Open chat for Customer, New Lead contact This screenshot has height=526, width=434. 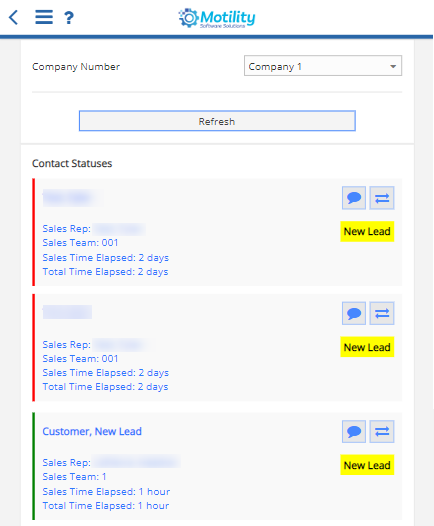click(x=354, y=431)
